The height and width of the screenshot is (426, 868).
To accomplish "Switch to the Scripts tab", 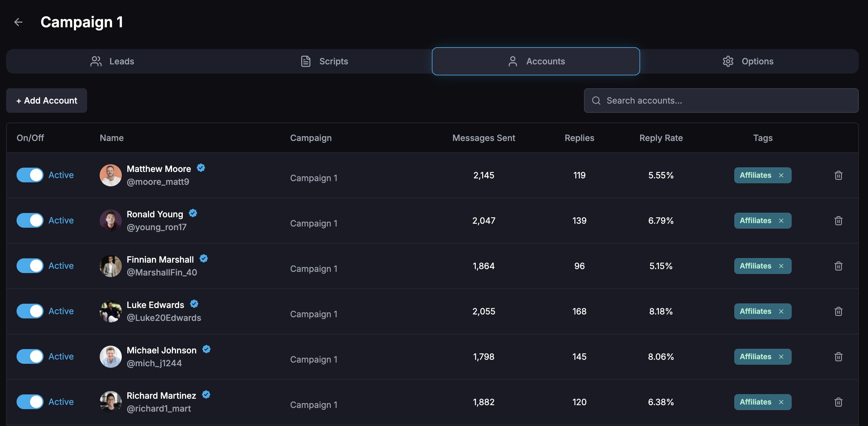I will 334,61.
